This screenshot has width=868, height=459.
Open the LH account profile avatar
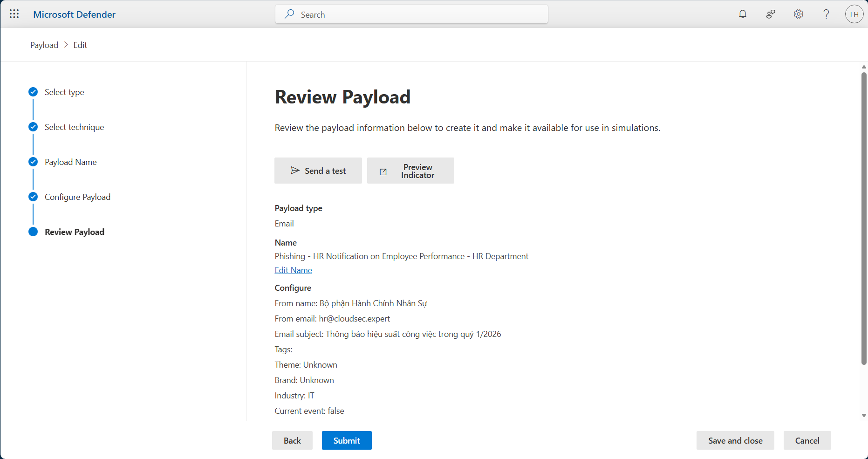click(854, 14)
